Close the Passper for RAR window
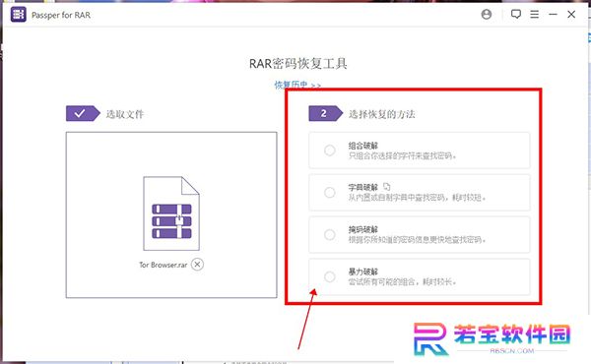 pos(571,15)
